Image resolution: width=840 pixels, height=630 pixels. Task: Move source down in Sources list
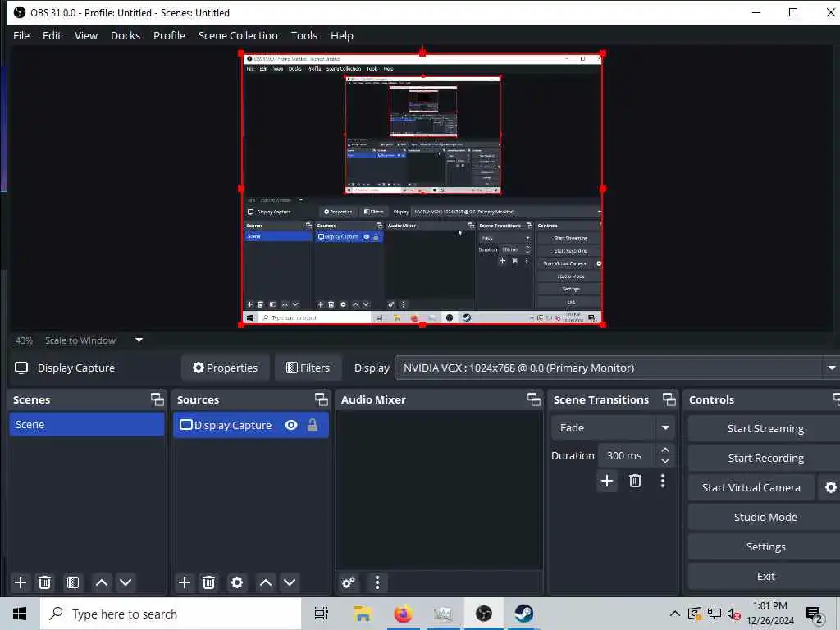[x=290, y=582]
